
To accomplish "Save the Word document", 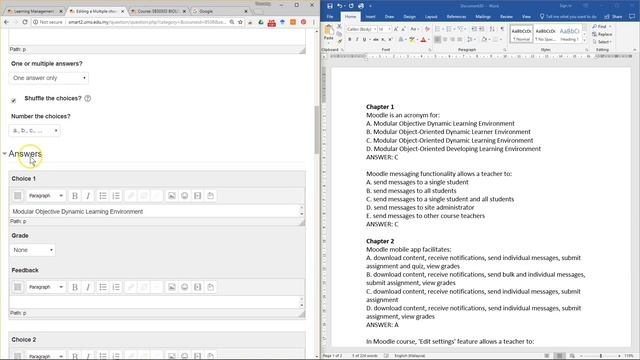I will coord(330,6).
